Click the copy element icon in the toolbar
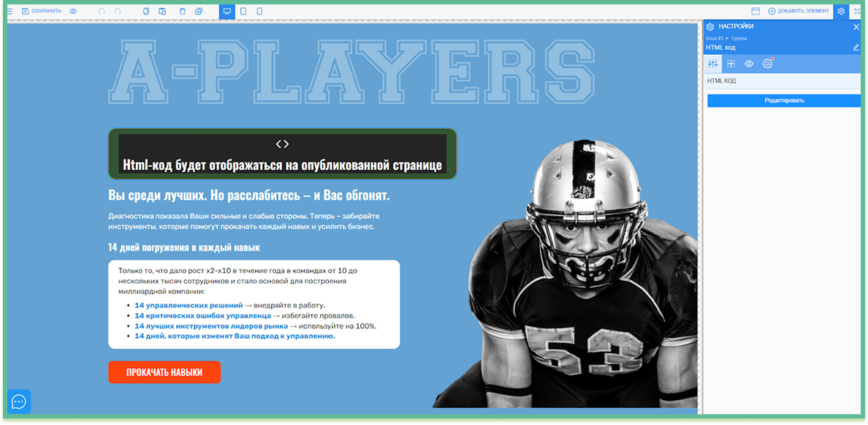Image resolution: width=868 pixels, height=425 pixels. click(145, 11)
